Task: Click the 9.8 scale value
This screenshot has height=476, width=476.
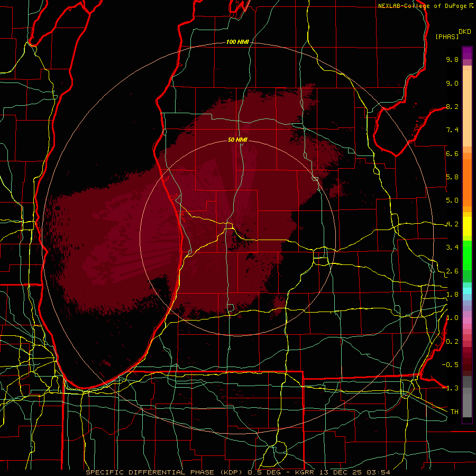Action: click(x=452, y=59)
